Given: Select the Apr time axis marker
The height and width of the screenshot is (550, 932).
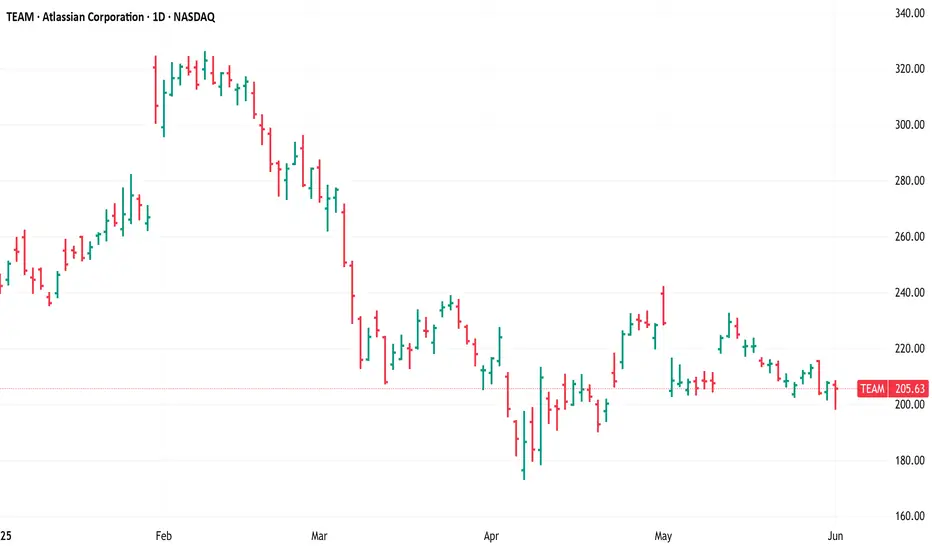Looking at the screenshot, I should [x=491, y=536].
